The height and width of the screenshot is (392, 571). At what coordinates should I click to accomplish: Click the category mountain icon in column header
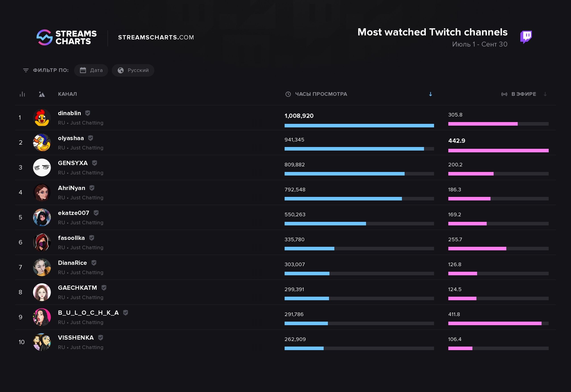[x=41, y=94]
